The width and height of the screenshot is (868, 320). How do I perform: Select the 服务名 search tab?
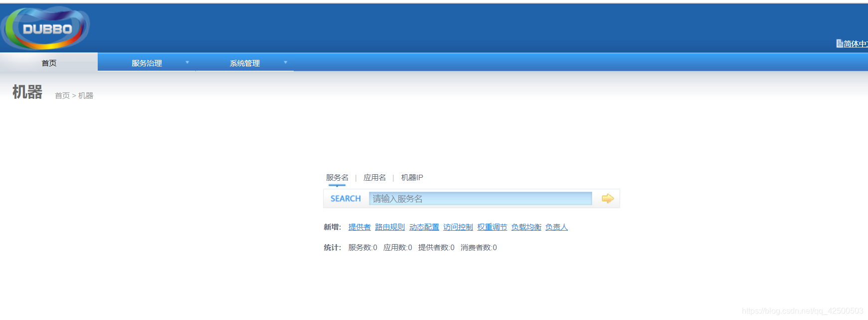click(337, 177)
